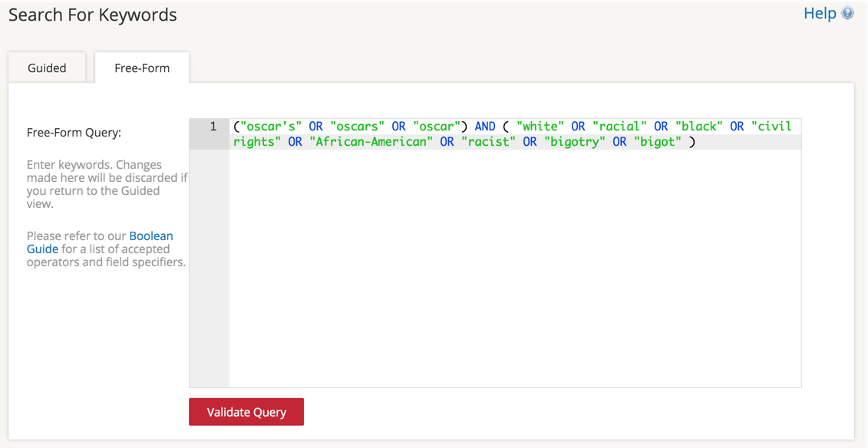This screenshot has width=868, height=448.
Task: Switch to the Guided tab
Action: 47,68
